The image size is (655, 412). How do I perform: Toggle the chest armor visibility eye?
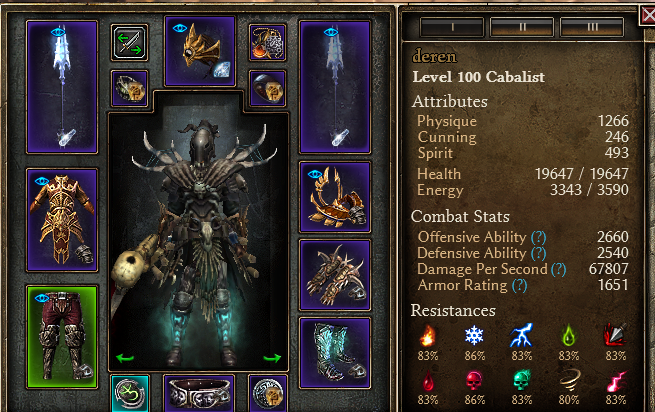pyautogui.click(x=42, y=181)
